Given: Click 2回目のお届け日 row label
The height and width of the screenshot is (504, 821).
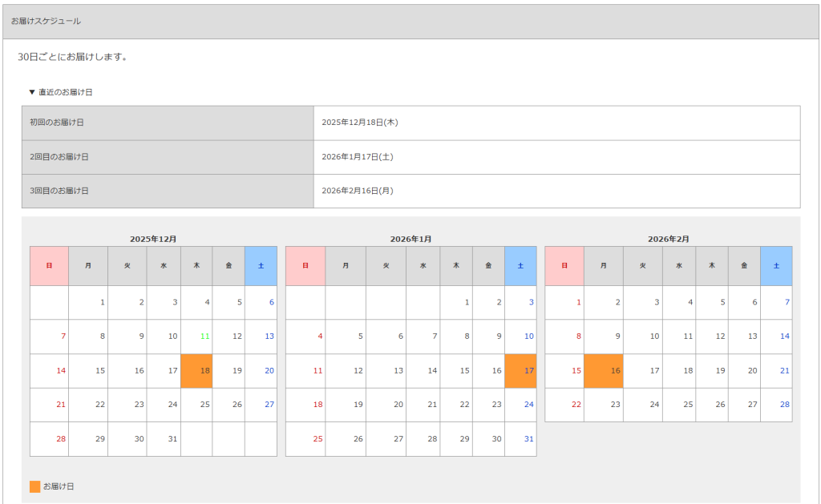Looking at the screenshot, I should pos(59,157).
